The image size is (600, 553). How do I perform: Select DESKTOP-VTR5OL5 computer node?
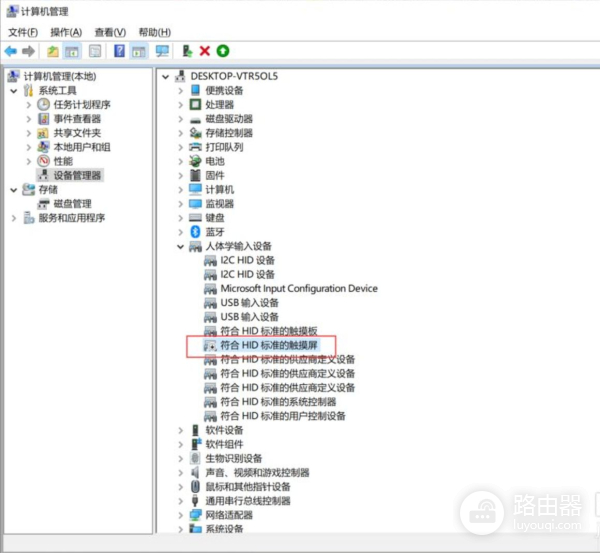234,76
